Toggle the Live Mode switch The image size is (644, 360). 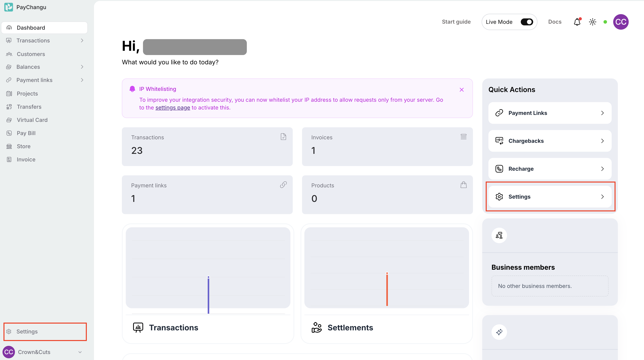coord(527,22)
